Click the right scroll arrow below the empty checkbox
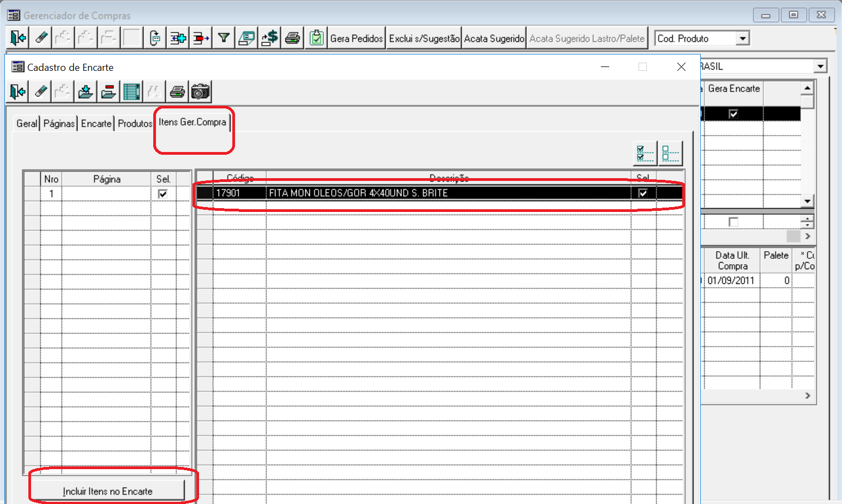 coord(808,236)
